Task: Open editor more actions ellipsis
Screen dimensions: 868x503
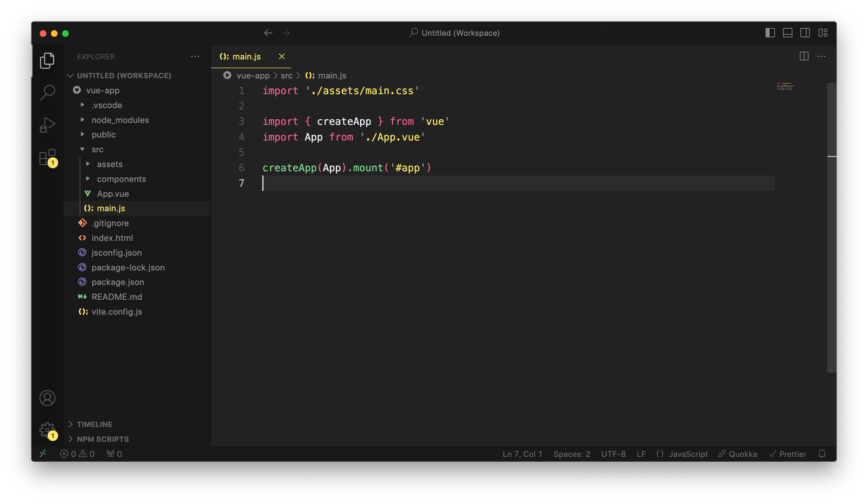Action: pos(821,56)
